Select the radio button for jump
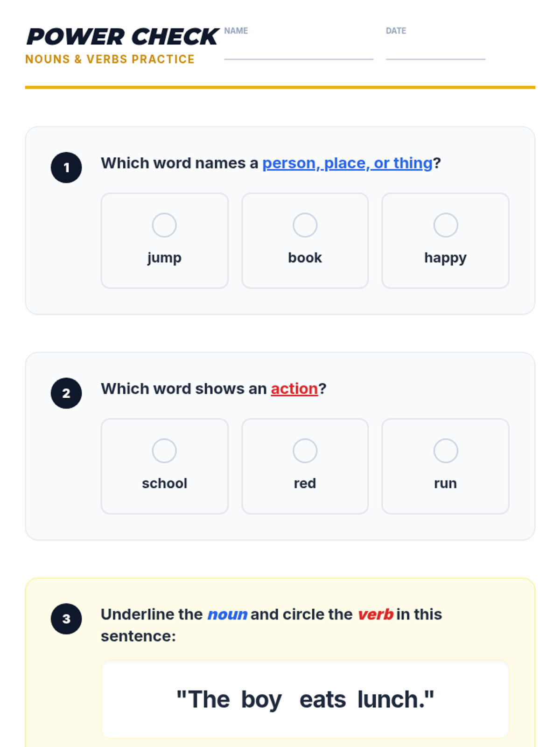The image size is (560, 747). tap(164, 225)
